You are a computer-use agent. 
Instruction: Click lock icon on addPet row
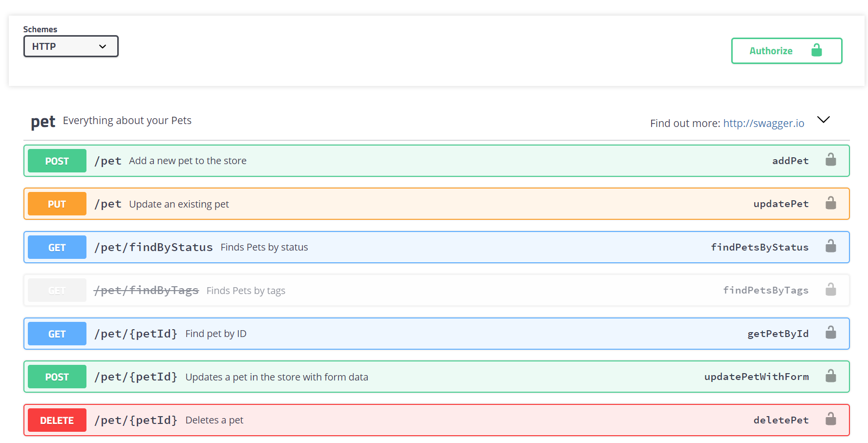pyautogui.click(x=830, y=160)
